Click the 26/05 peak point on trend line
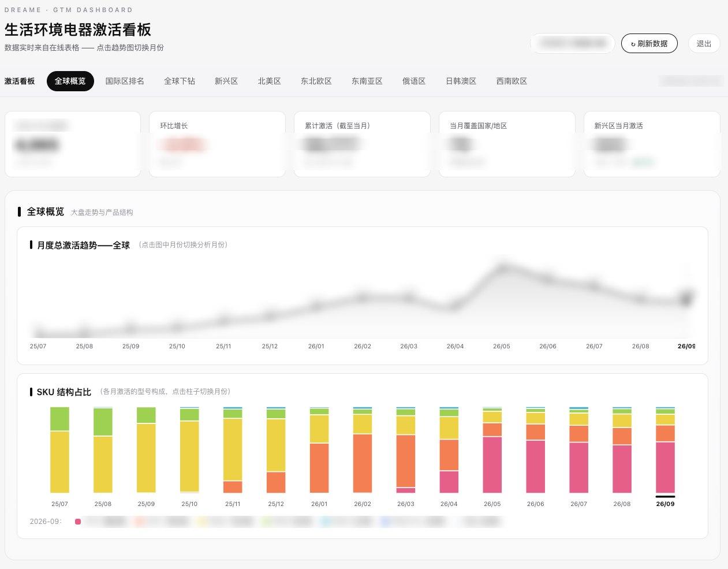This screenshot has width=728, height=569. point(503,268)
